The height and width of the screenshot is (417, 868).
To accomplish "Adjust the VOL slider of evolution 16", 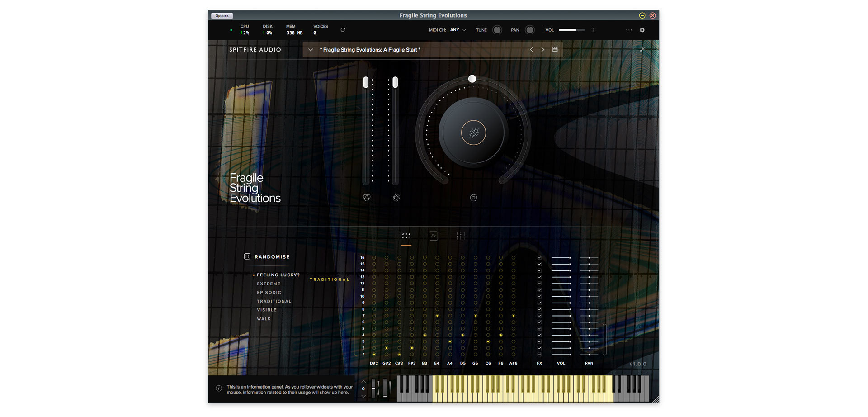I will click(561, 258).
